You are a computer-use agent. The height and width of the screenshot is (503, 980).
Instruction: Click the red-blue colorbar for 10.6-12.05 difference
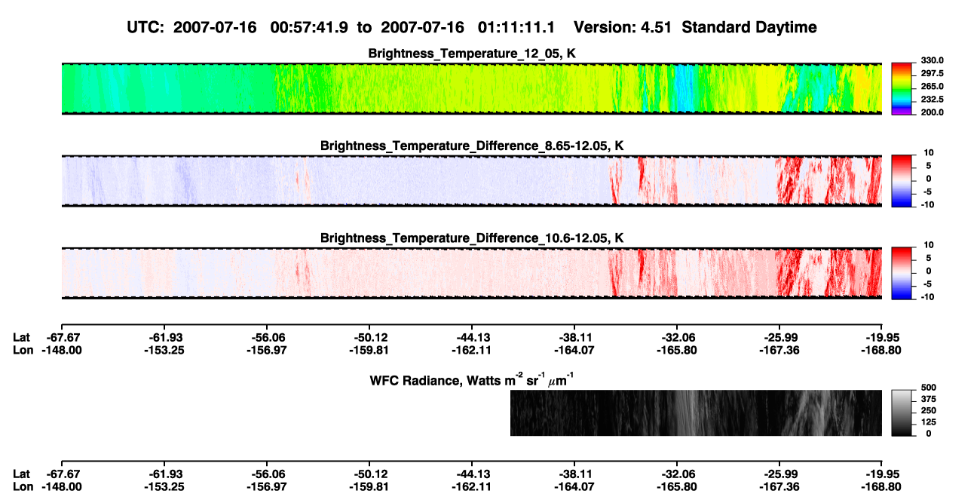pos(902,273)
